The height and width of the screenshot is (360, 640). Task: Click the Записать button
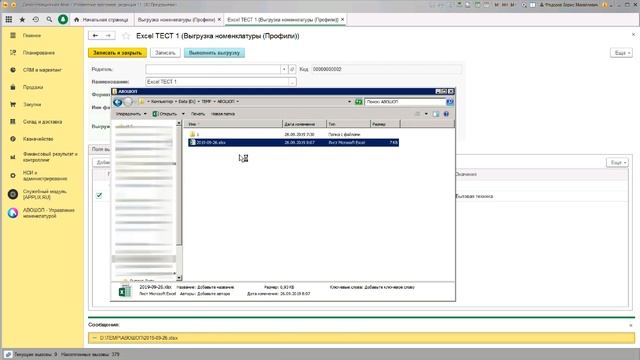click(x=165, y=53)
